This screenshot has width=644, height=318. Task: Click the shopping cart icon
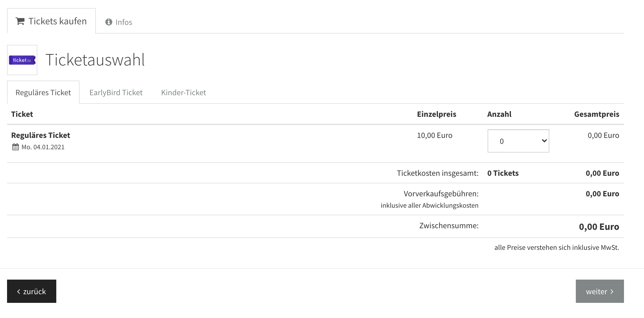(20, 21)
